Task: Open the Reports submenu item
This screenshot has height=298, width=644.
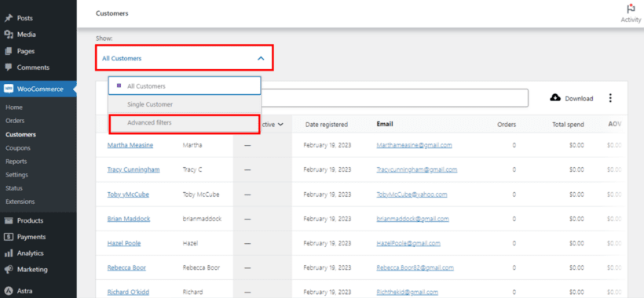Action: (16, 162)
